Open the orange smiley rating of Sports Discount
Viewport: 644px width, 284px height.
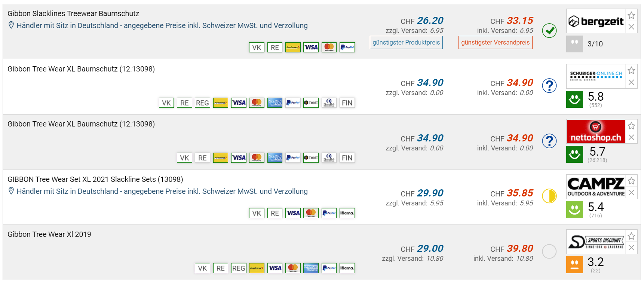[574, 265]
